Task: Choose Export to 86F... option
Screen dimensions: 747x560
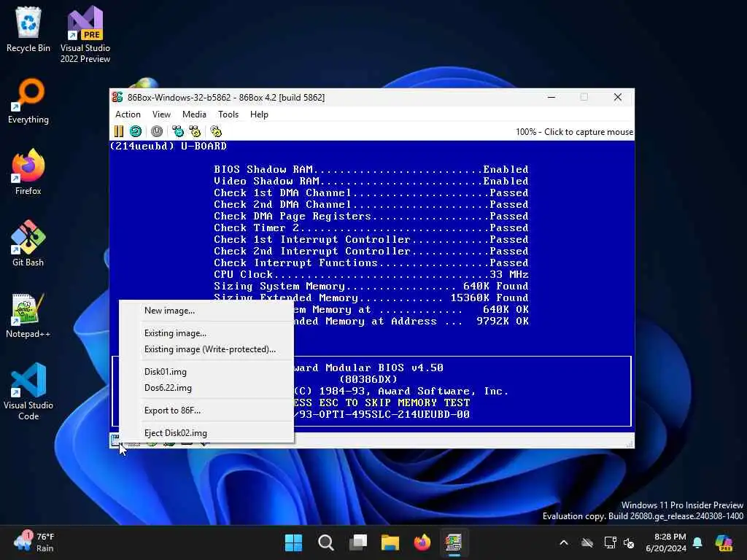Action: pyautogui.click(x=206, y=410)
